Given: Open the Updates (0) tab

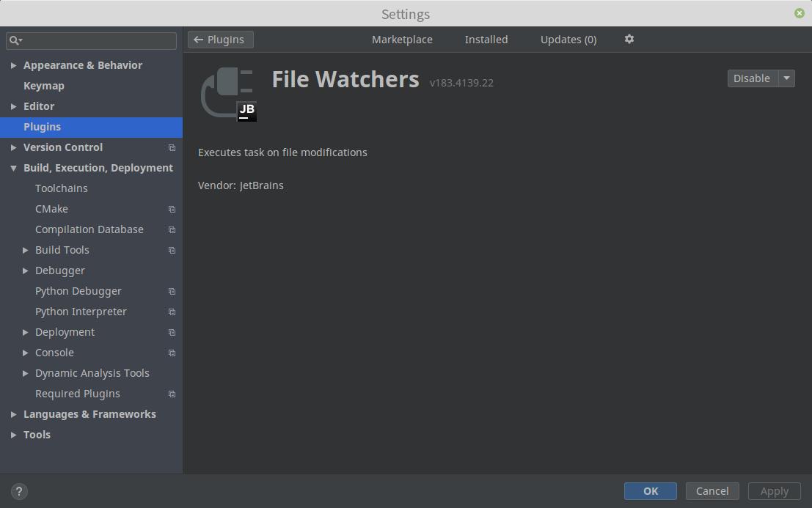Looking at the screenshot, I should (568, 40).
